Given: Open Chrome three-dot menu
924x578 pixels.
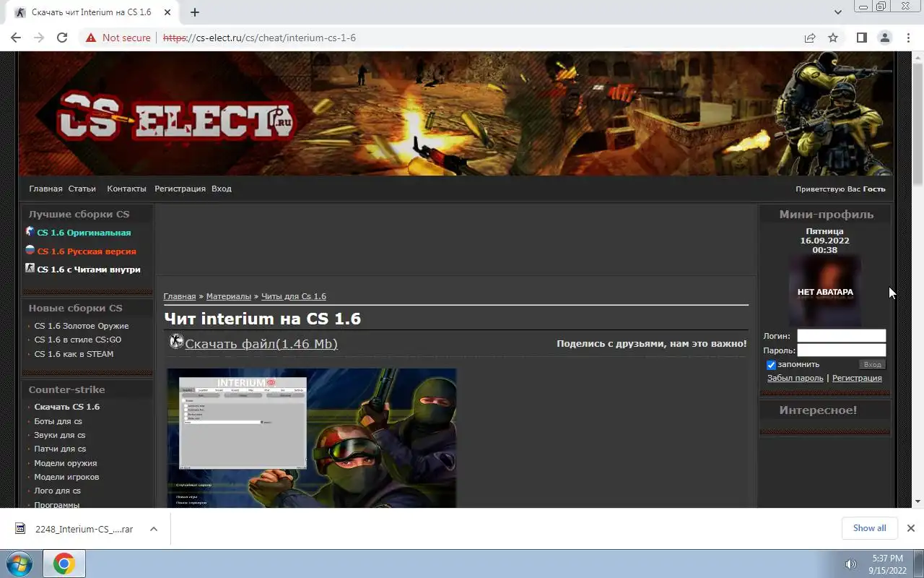Looking at the screenshot, I should pos(908,38).
